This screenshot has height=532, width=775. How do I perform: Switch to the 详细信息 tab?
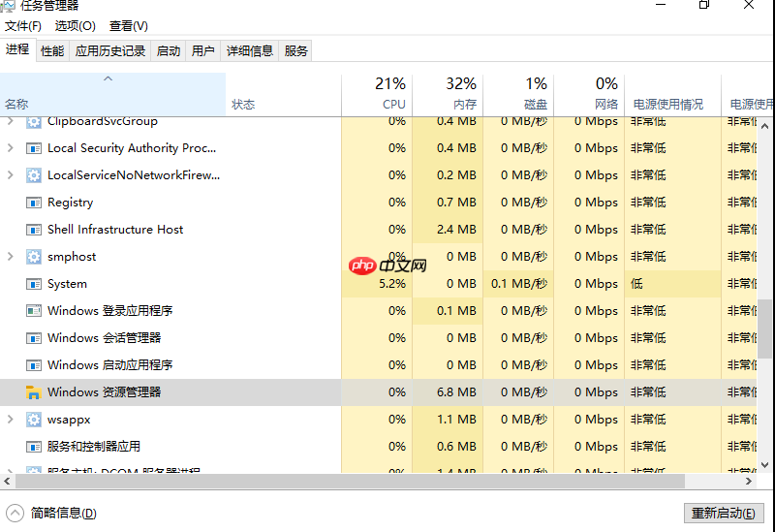tap(250, 51)
